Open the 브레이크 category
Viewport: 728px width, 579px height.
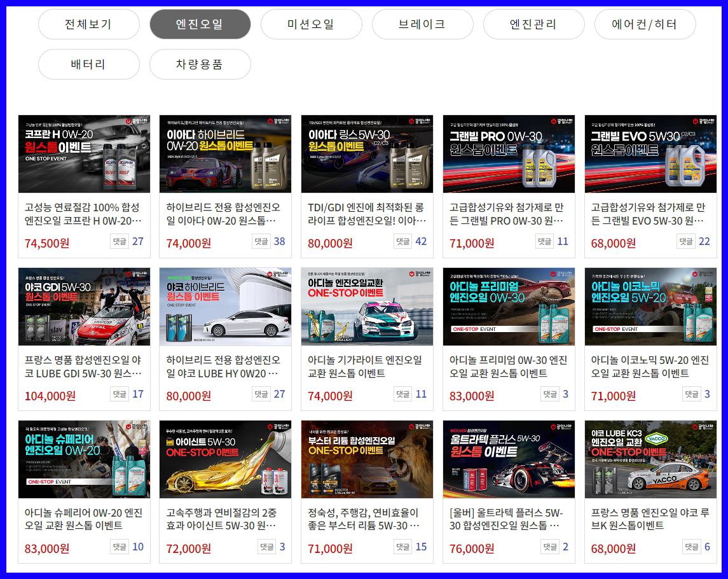pyautogui.click(x=423, y=24)
